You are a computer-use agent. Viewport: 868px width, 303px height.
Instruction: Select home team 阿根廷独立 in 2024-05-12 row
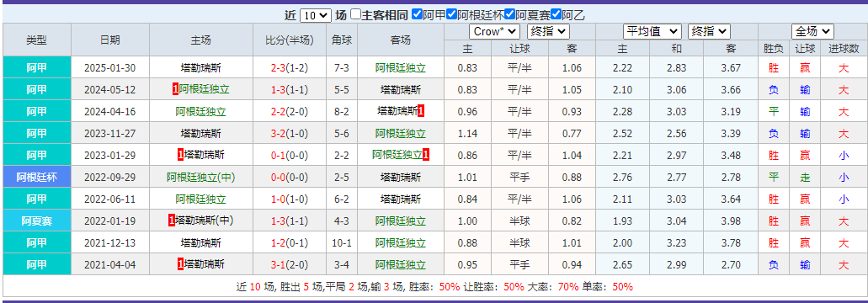pos(203,89)
